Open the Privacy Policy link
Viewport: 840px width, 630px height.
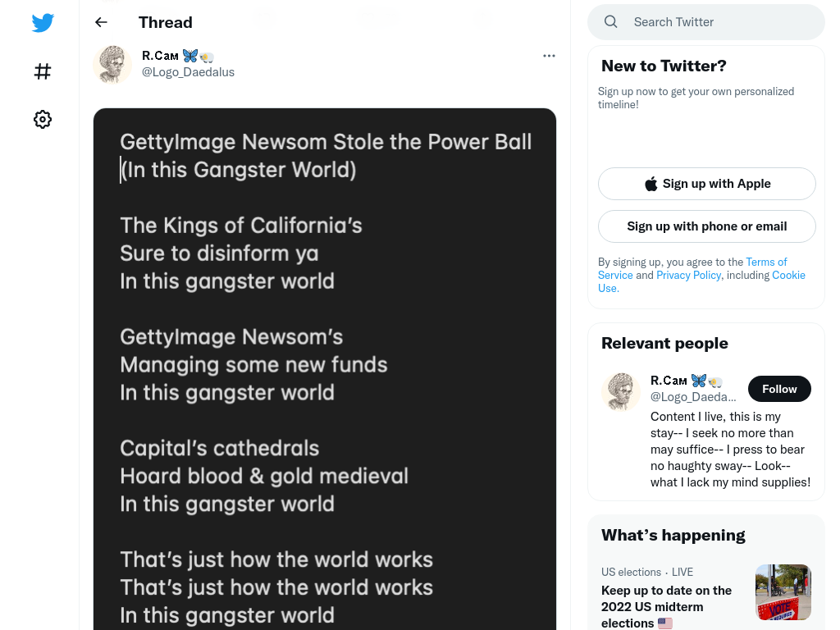688,275
